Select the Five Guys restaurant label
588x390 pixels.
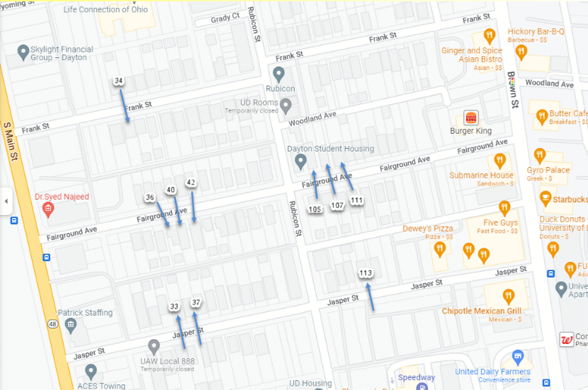coord(501,222)
